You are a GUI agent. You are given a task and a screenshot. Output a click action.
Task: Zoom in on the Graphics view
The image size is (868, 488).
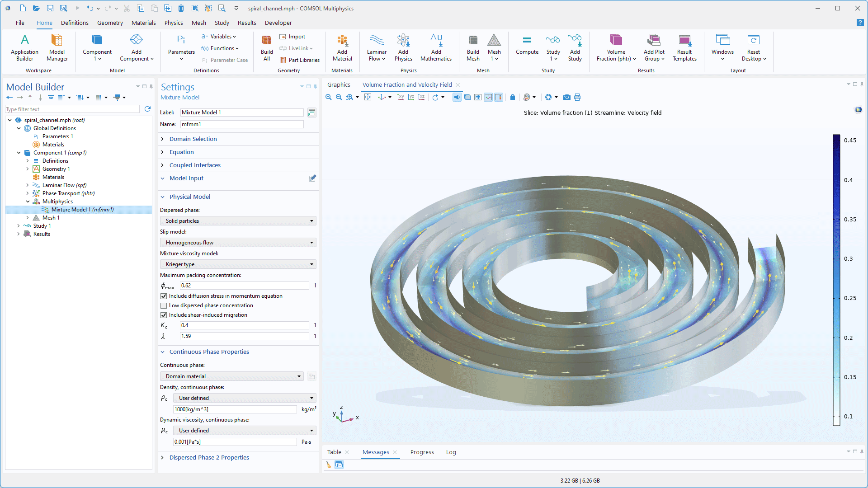(329, 97)
